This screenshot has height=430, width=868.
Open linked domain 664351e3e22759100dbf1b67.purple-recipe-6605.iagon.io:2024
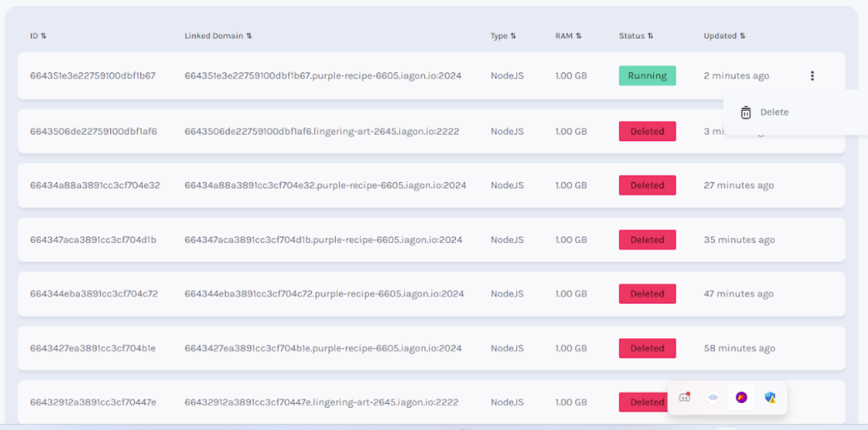point(323,76)
